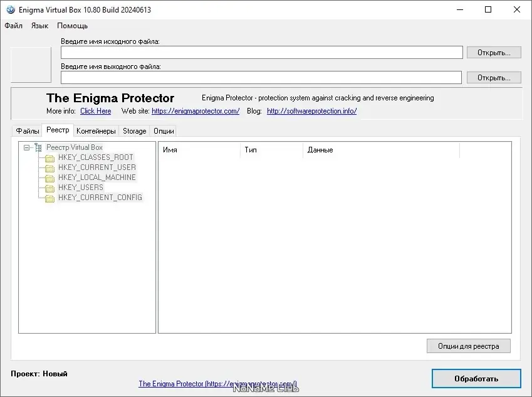Click the Enigma Virtual Box title bar icon

point(10,9)
